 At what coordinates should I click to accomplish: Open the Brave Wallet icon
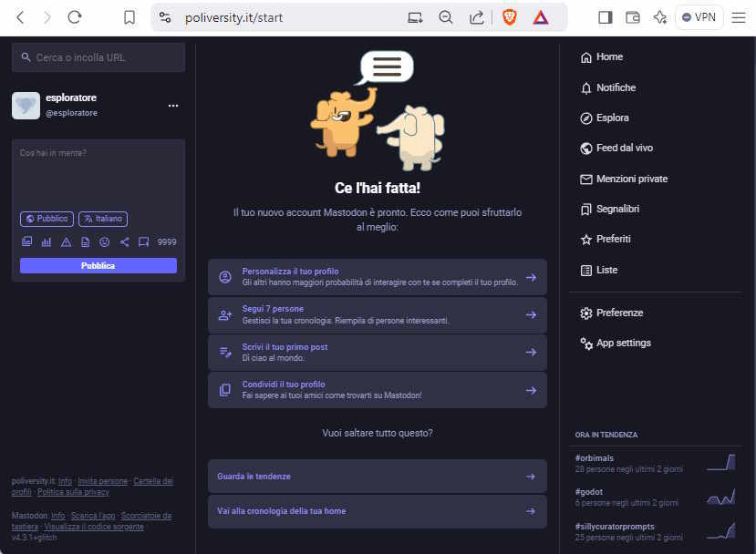tap(633, 18)
